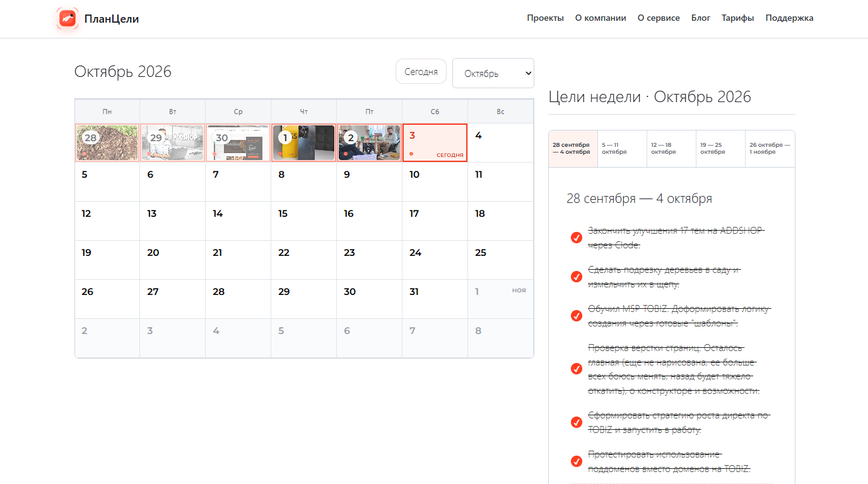Toggle the "Проверка верстки страниц" goal checkmark
Screen dimensions: 868x484
576,369
